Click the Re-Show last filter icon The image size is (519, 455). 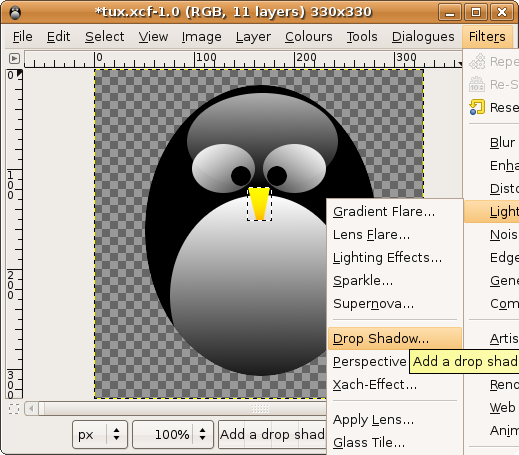(x=477, y=84)
